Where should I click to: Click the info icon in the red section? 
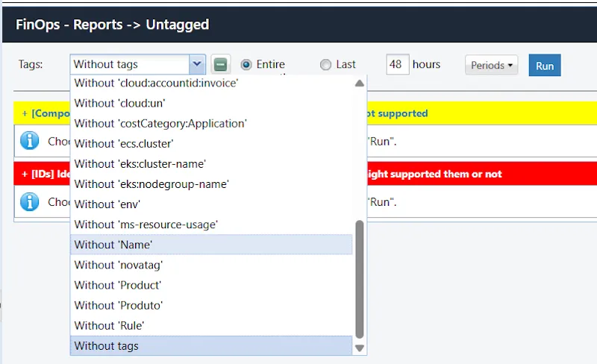[x=29, y=201]
